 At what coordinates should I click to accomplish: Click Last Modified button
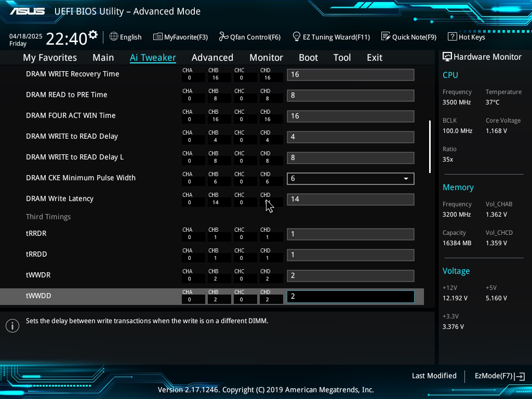434,376
